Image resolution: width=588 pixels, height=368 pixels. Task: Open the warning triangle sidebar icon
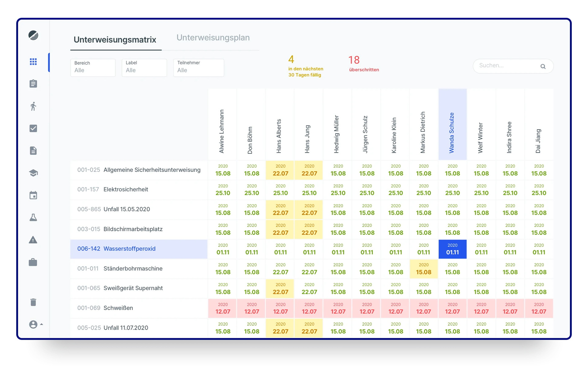click(x=33, y=240)
